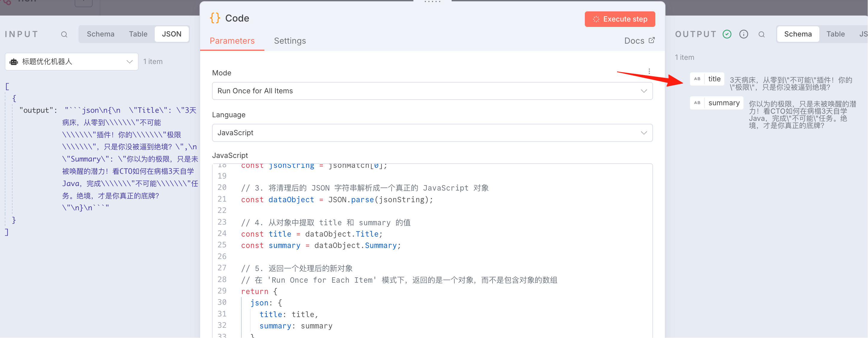Click the summary field pill in OUTPUT schema
Image resolution: width=868 pixels, height=338 pixels.
pyautogui.click(x=717, y=103)
